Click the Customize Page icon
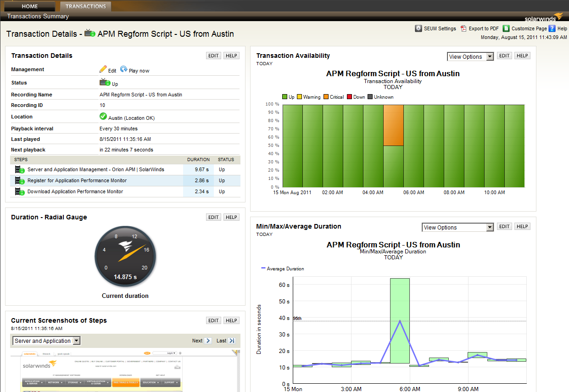Screen dimensions: 569x392 point(506,28)
